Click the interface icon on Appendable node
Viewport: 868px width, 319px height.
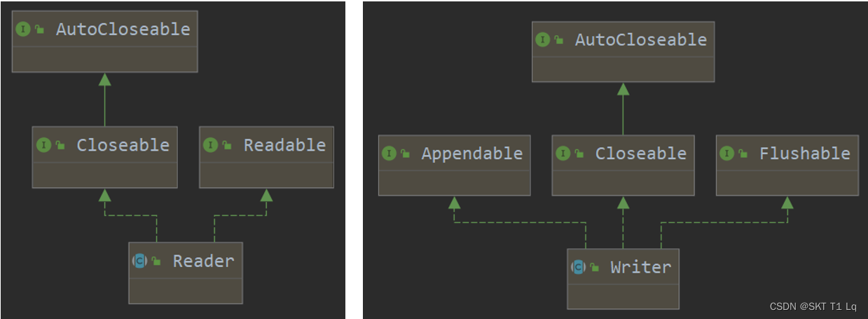tap(389, 154)
